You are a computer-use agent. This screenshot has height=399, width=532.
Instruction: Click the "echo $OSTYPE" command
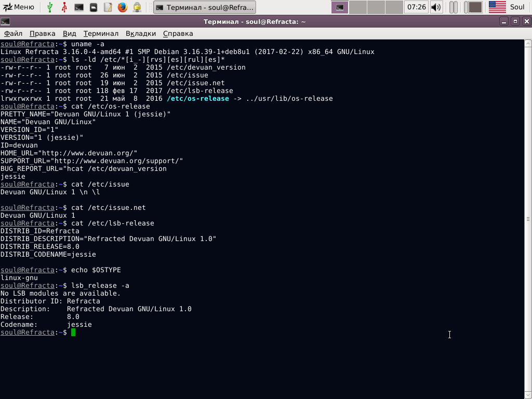(x=96, y=270)
